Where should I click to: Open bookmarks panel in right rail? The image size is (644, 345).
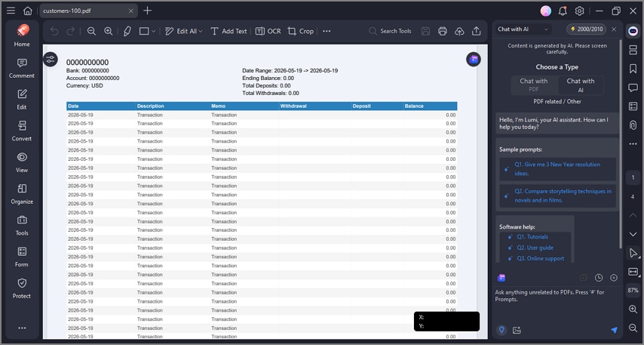pos(633,68)
